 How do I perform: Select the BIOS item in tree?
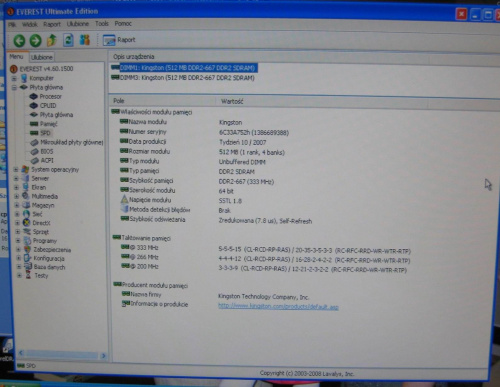pyautogui.click(x=47, y=151)
